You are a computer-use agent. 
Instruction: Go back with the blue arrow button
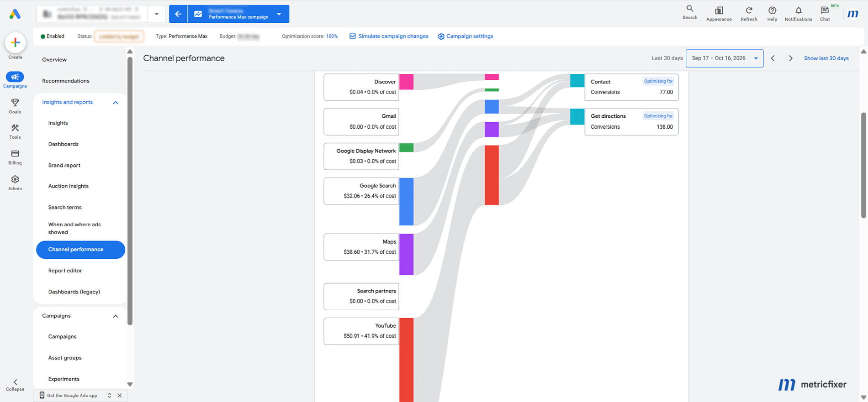coord(178,14)
